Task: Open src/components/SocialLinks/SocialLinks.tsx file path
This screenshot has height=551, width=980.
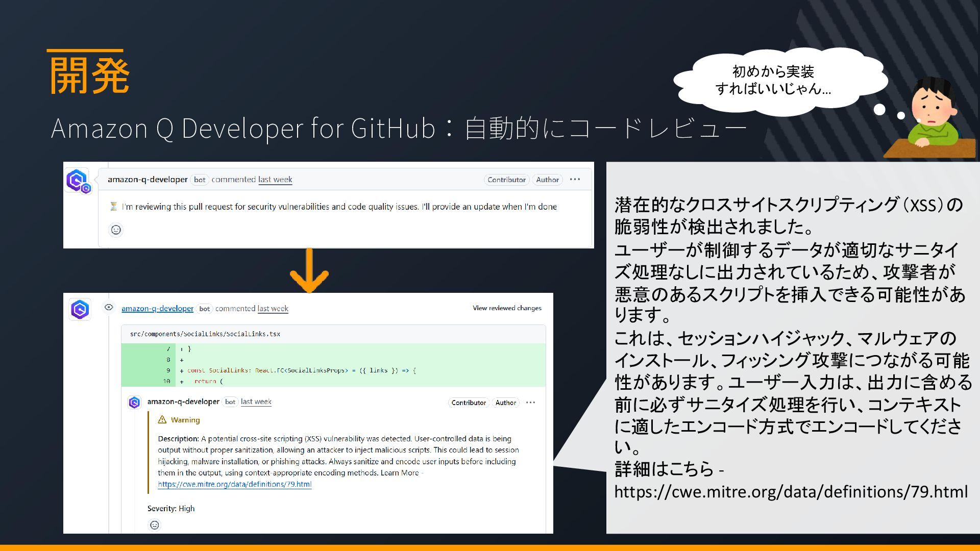Action: [205, 334]
